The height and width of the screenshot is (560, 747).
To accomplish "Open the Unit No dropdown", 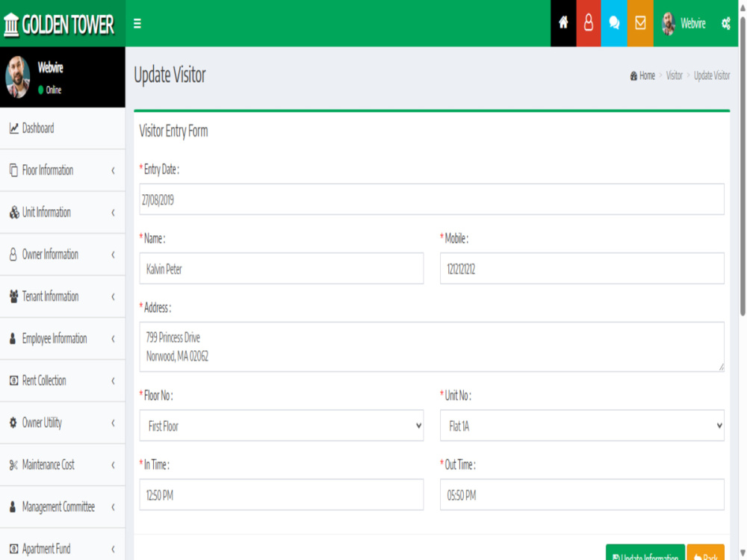I will [582, 426].
